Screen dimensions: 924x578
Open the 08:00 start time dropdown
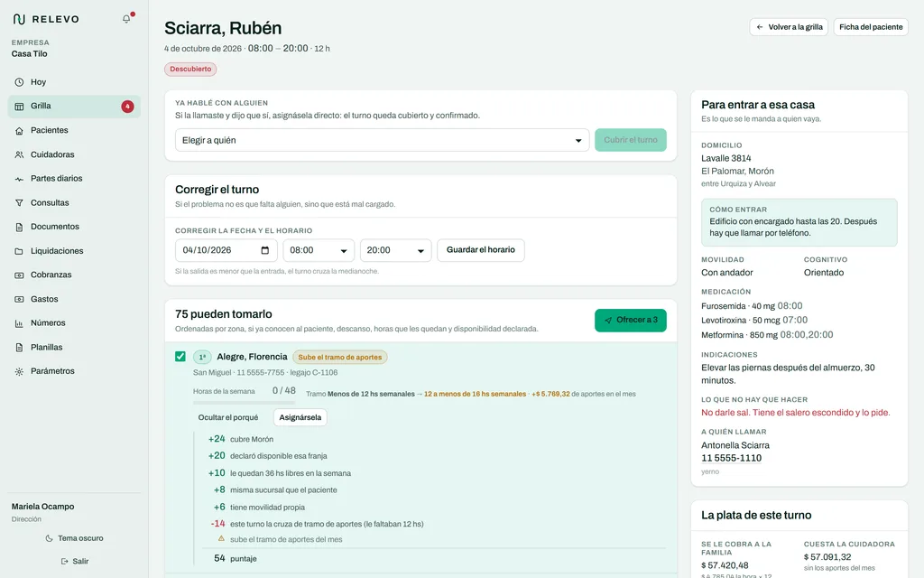[x=319, y=250]
